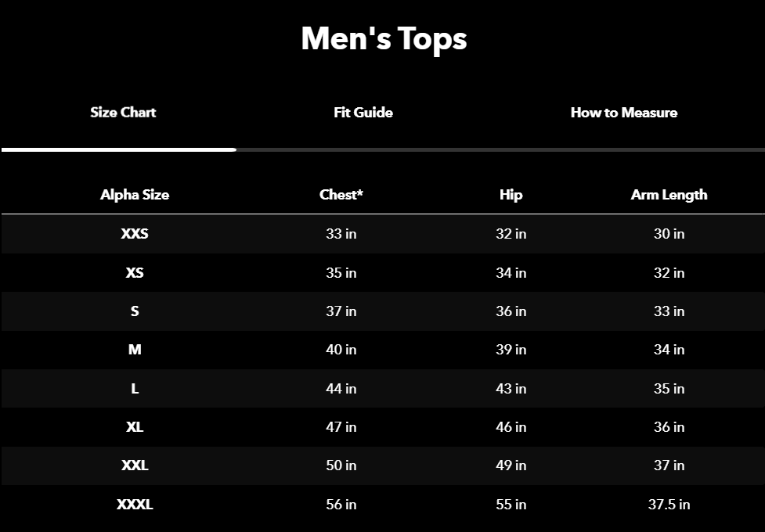The height and width of the screenshot is (532, 765).
Task: Click the Men's Tops heading
Action: click(x=384, y=39)
